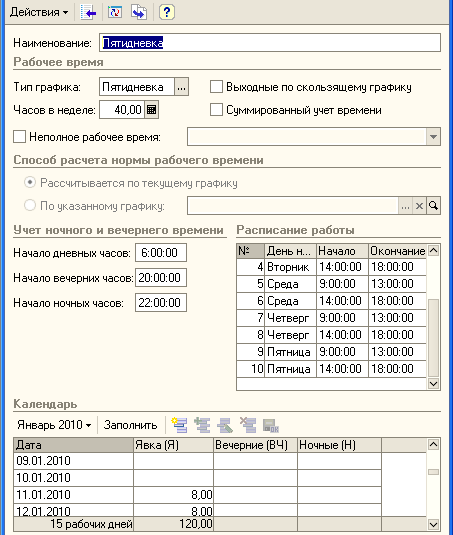Click edit row icon with pencil

(x=225, y=425)
